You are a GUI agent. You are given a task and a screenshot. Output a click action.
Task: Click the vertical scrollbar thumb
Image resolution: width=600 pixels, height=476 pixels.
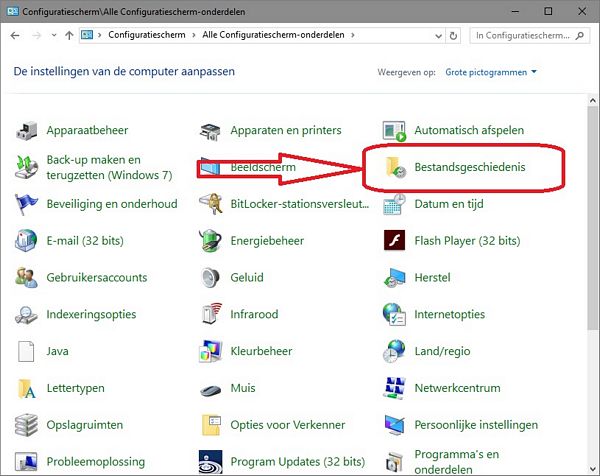coord(593,218)
